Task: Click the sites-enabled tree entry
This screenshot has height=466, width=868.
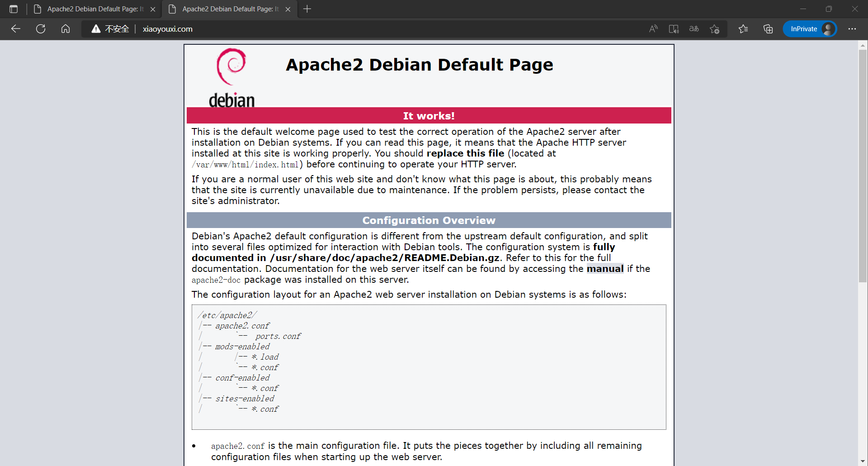Action: 245,399
